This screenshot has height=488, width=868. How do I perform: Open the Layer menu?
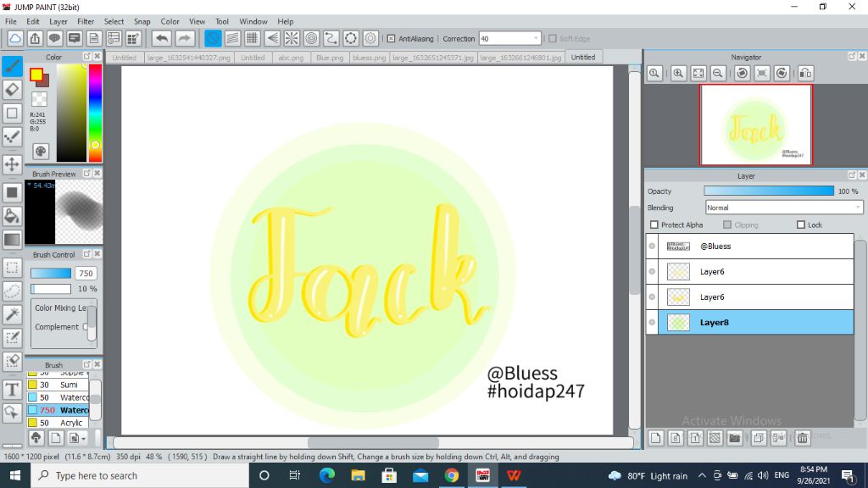(x=58, y=21)
